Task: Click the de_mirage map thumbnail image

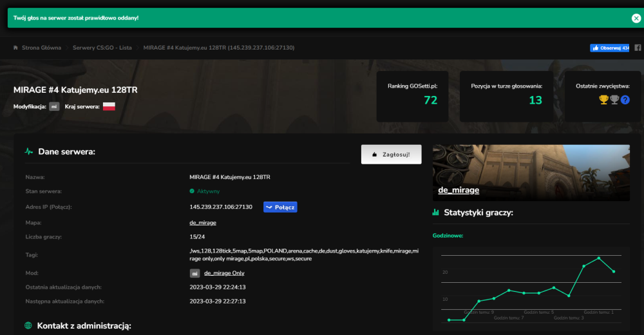Action: tap(531, 173)
